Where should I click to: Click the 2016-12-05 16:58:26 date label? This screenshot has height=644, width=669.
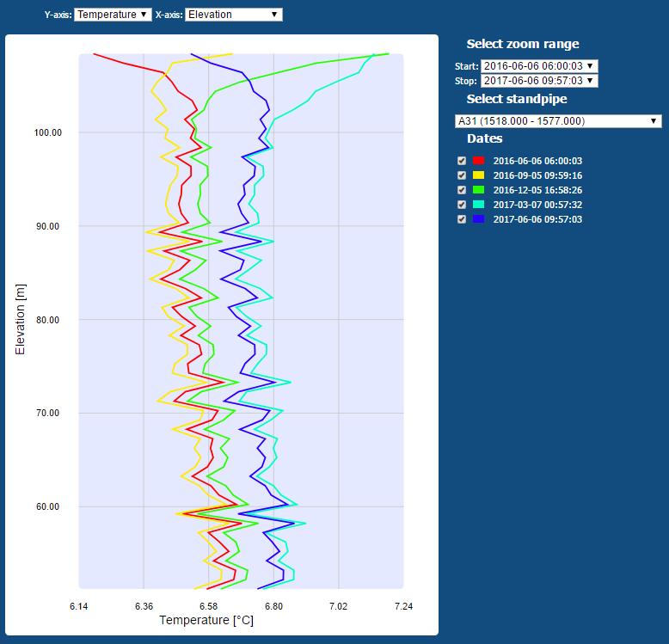537,190
